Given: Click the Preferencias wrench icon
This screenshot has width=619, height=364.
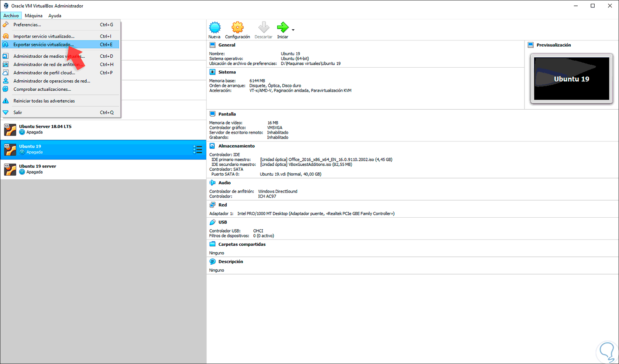Looking at the screenshot, I should click(x=6, y=25).
